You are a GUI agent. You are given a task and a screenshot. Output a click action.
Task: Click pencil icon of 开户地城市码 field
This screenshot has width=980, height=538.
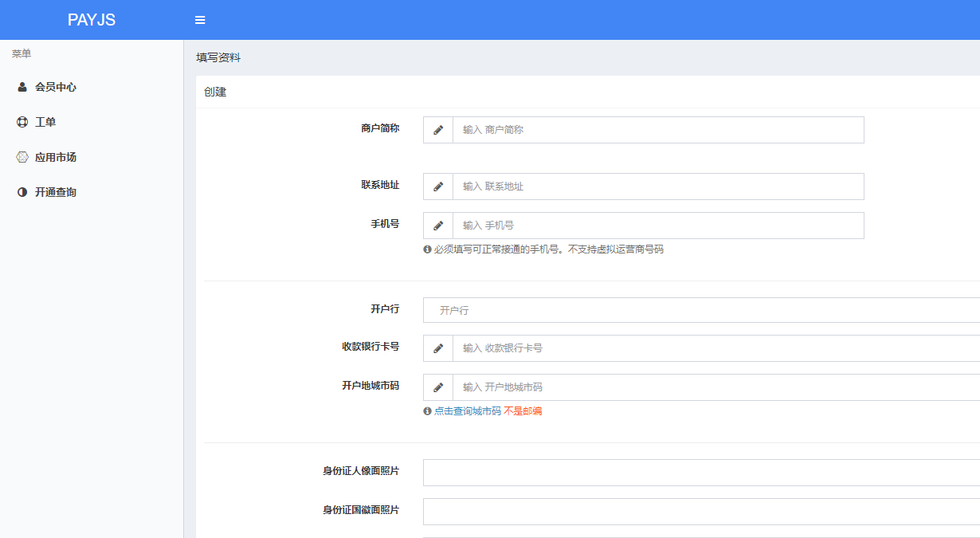(438, 387)
